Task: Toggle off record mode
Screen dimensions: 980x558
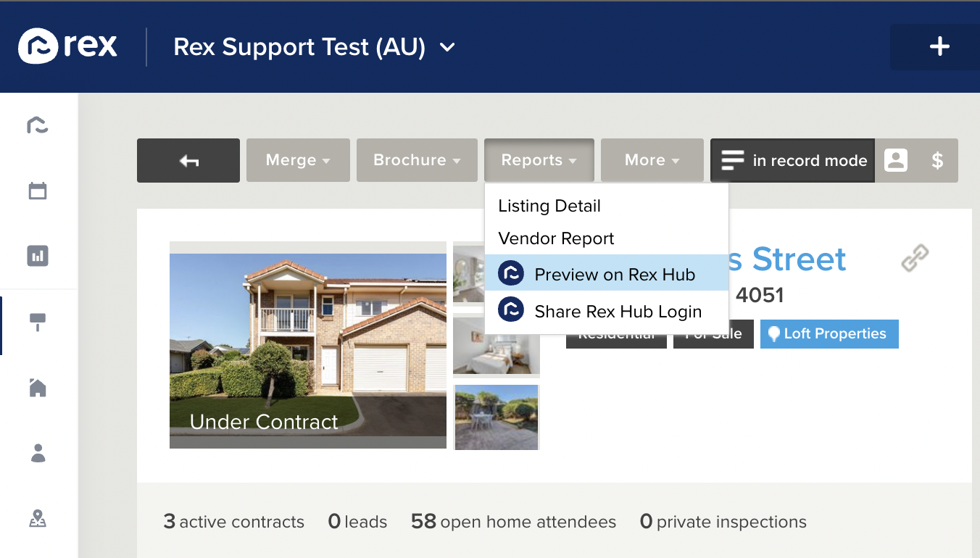Action: [x=792, y=160]
